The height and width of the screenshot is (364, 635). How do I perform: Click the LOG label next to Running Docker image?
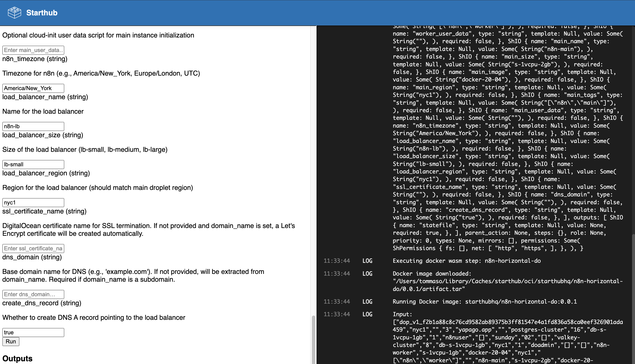tap(367, 301)
